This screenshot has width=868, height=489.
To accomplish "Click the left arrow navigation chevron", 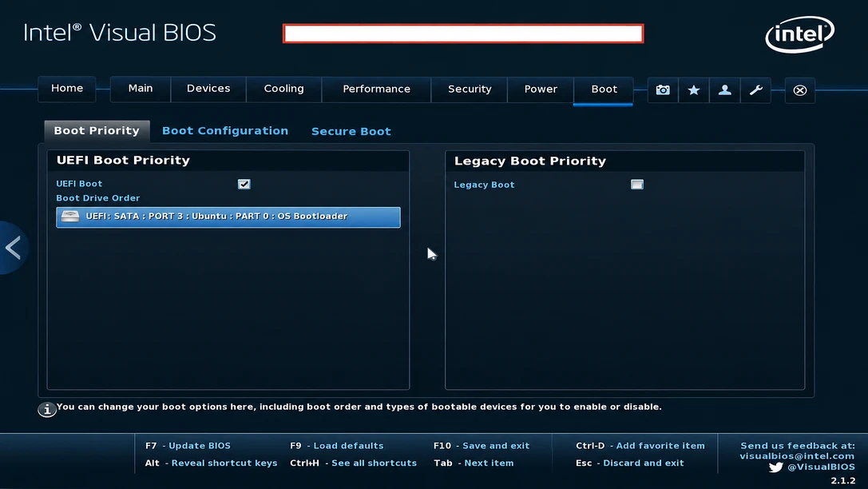I will [14, 248].
